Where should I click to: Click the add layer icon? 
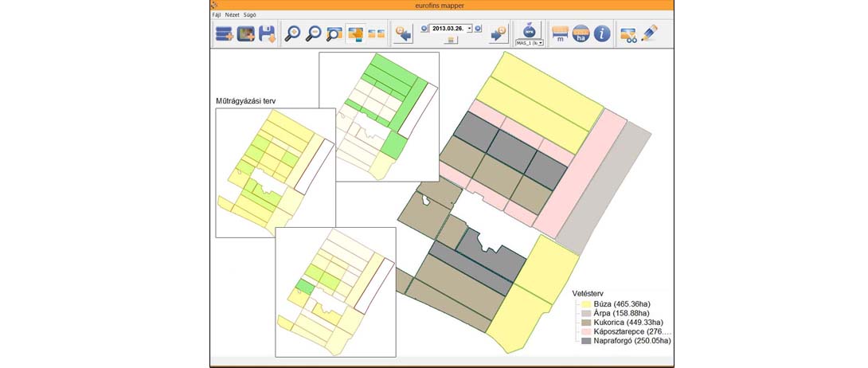tap(225, 33)
